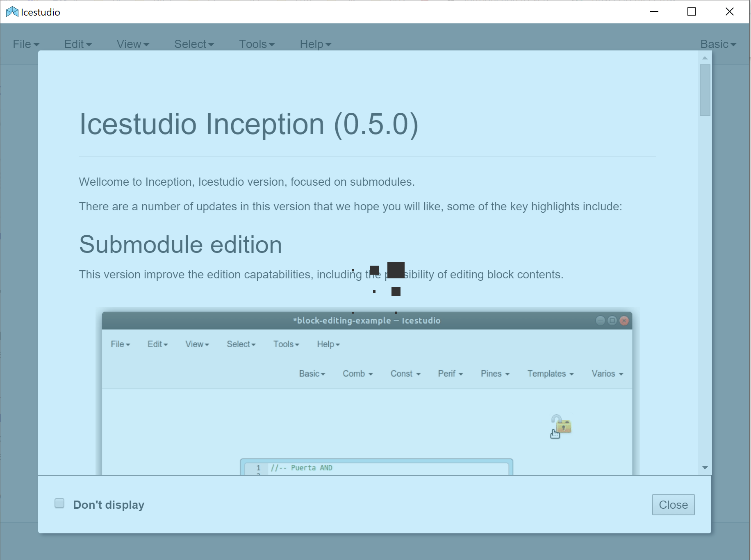Click the scrollbar up arrow of the dialog
751x560 pixels.
tap(705, 58)
